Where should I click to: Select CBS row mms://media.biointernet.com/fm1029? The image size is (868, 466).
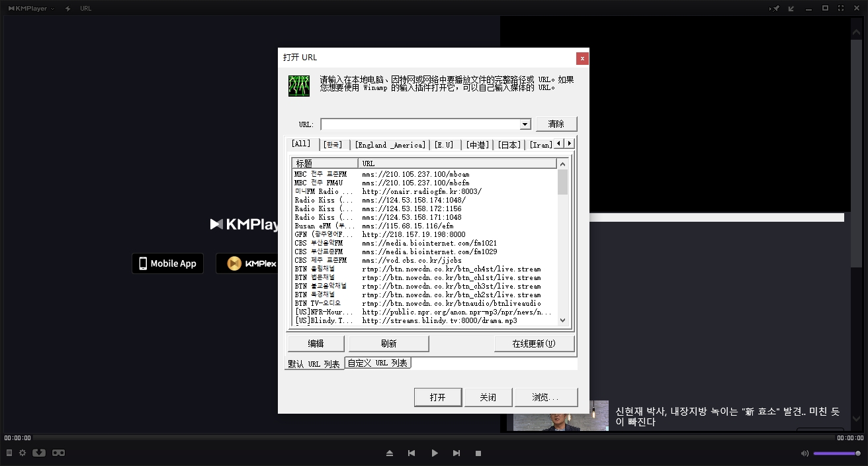pyautogui.click(x=425, y=252)
